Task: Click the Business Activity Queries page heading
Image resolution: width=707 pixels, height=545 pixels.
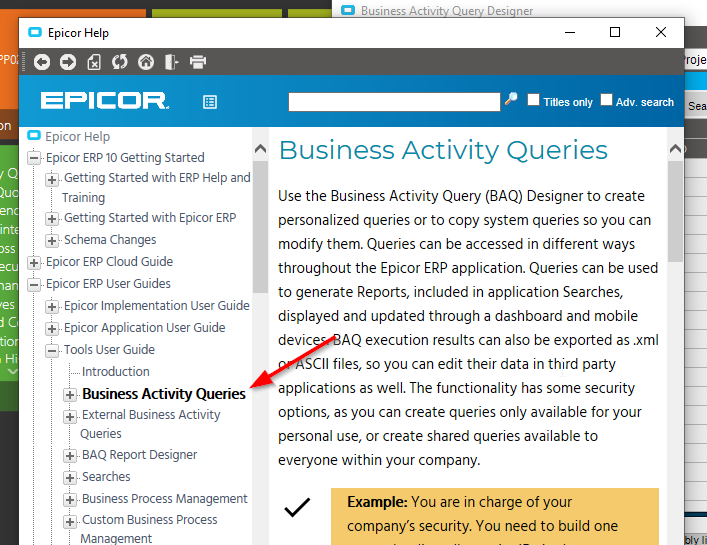Action: coord(443,150)
